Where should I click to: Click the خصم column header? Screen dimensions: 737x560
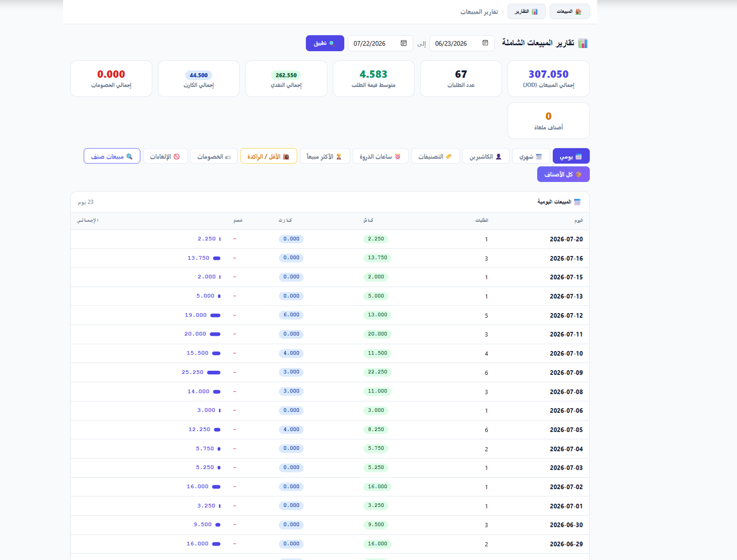coord(238,221)
